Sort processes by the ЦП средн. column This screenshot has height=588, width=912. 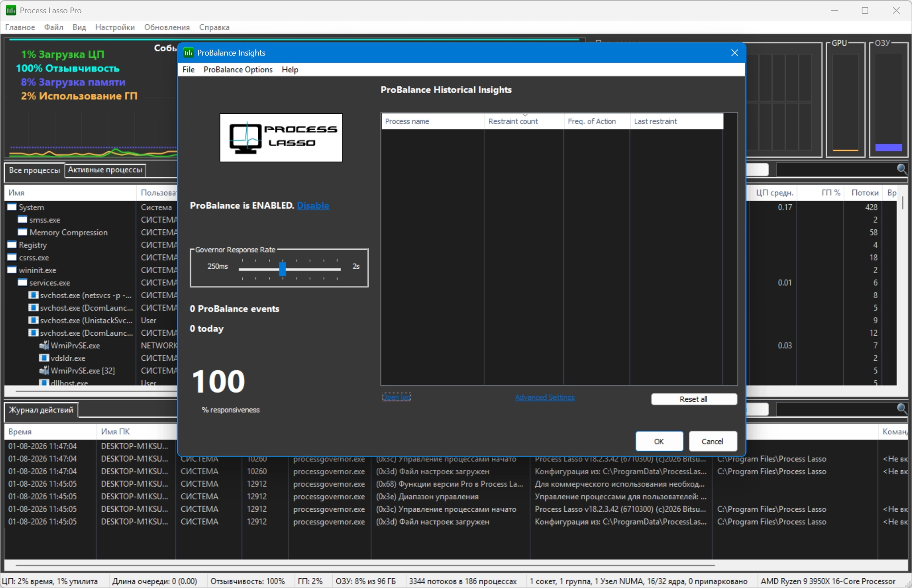click(773, 193)
